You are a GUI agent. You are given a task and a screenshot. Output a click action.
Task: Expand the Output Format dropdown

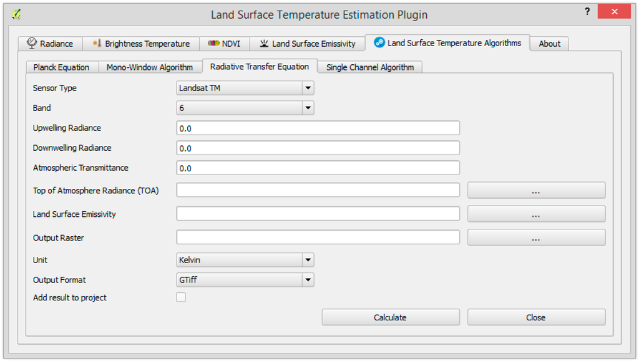245,280
